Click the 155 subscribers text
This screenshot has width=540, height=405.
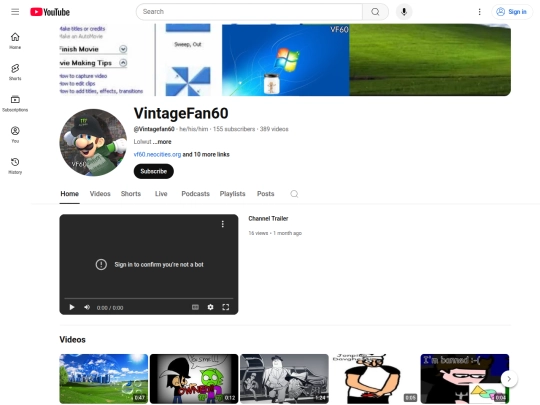[x=234, y=129]
